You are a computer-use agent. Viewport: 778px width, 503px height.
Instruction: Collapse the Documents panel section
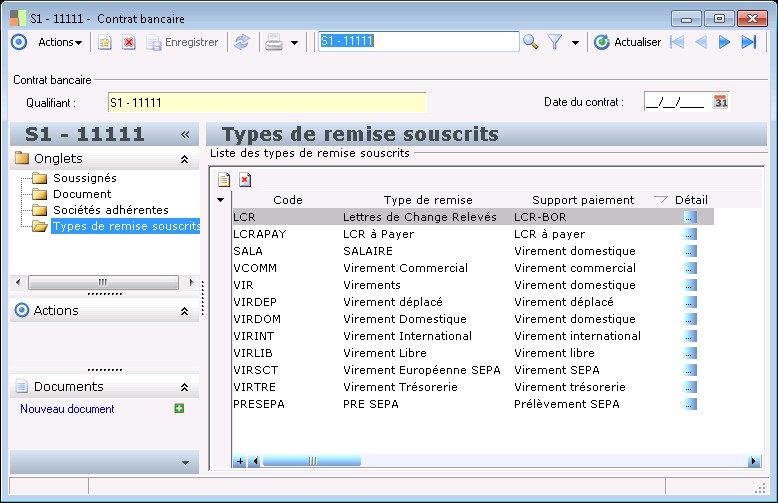pyautogui.click(x=184, y=387)
